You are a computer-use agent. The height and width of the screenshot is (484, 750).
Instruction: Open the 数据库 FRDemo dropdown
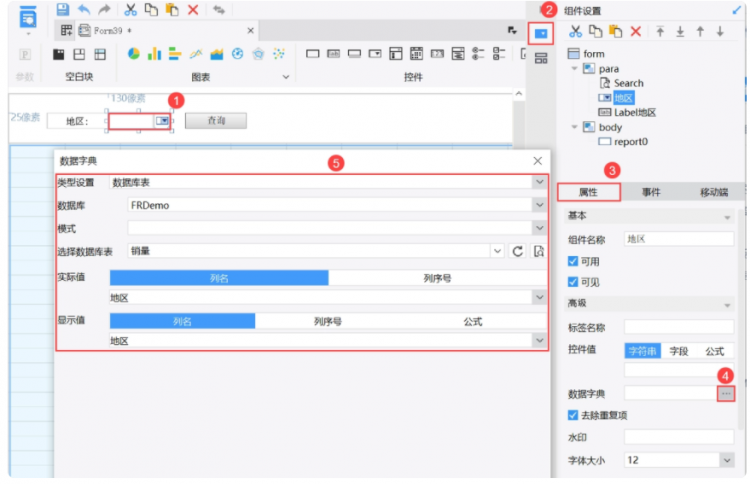click(x=540, y=205)
